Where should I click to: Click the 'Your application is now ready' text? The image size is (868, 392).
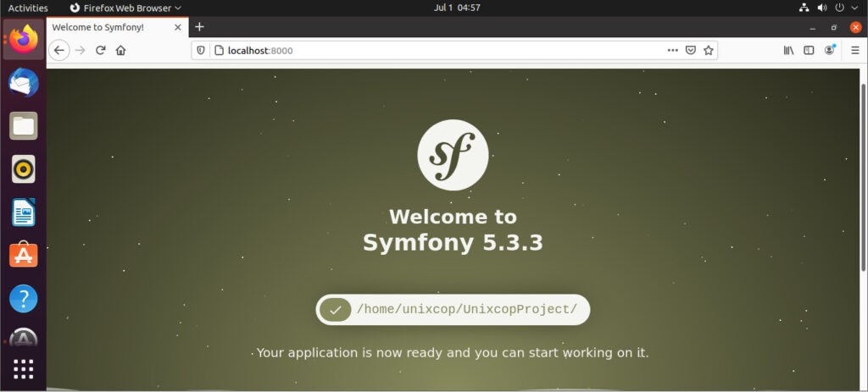click(453, 353)
